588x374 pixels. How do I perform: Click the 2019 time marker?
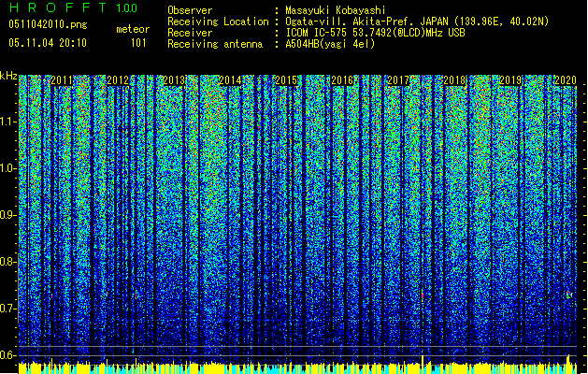click(510, 81)
